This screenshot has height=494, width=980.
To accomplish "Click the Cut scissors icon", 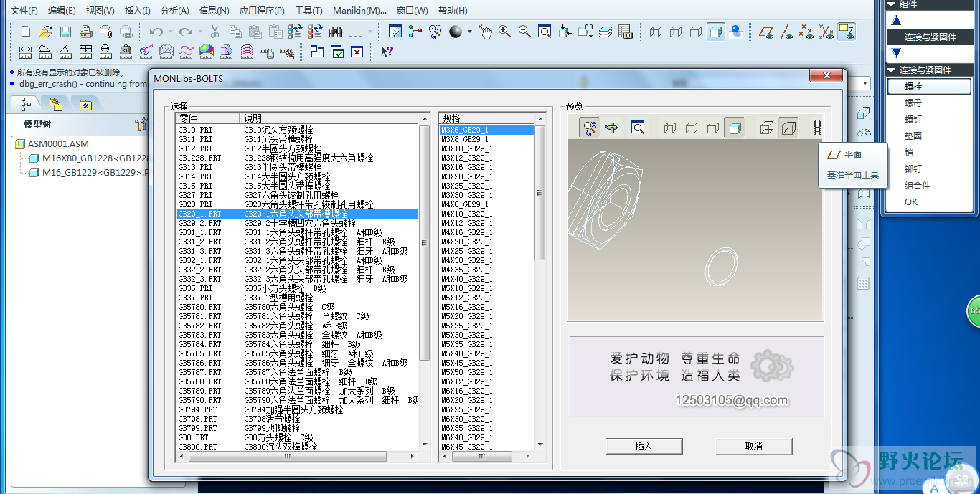I will pos(214,32).
